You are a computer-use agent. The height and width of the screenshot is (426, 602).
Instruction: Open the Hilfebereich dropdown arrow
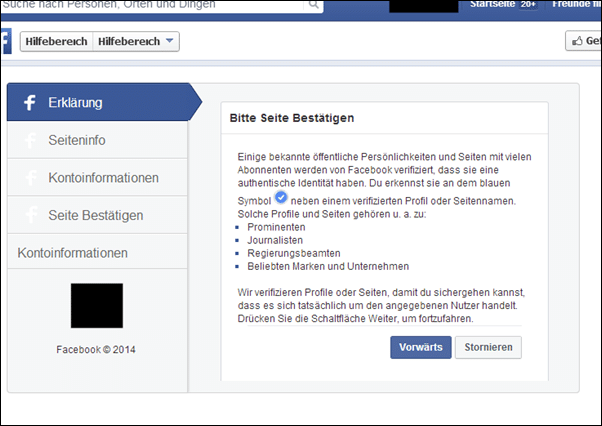pos(169,40)
